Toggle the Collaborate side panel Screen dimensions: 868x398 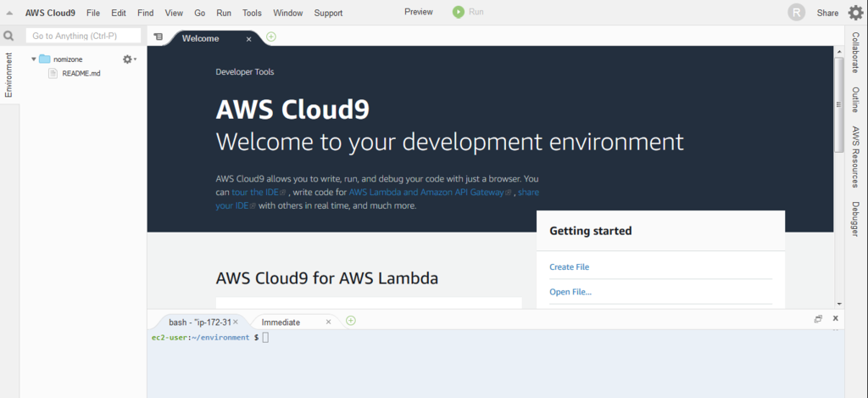856,53
